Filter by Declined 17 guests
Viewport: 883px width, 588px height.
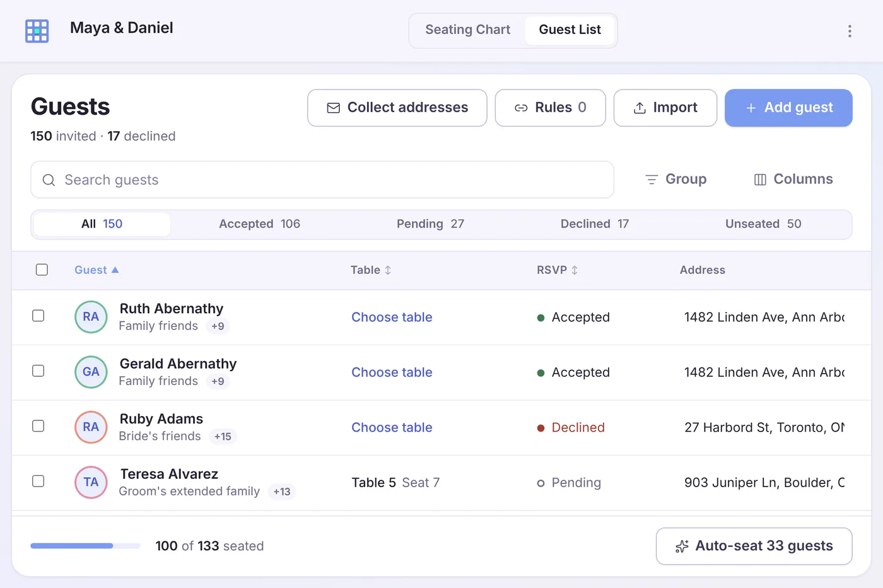click(595, 224)
